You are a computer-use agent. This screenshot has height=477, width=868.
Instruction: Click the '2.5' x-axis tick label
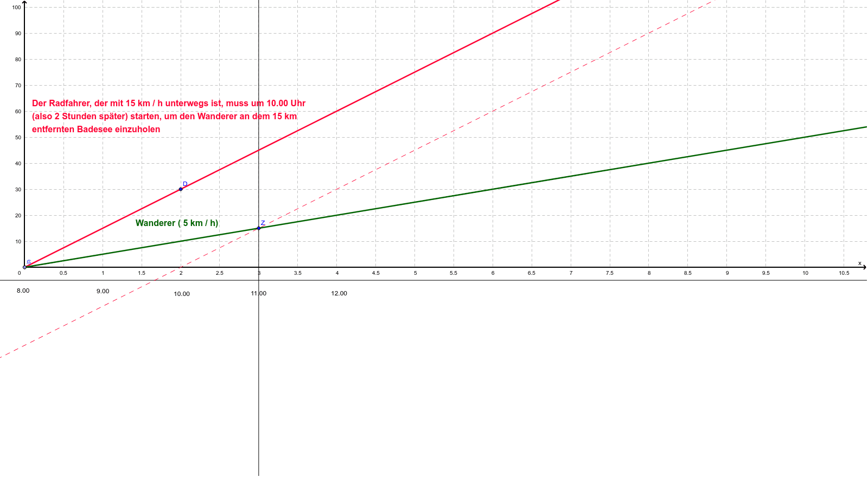(x=220, y=273)
